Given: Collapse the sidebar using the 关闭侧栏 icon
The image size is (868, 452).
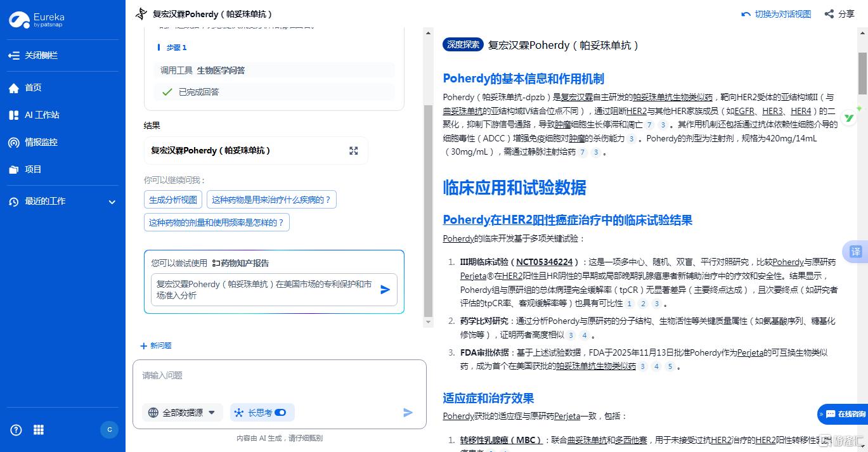Looking at the screenshot, I should [14, 55].
